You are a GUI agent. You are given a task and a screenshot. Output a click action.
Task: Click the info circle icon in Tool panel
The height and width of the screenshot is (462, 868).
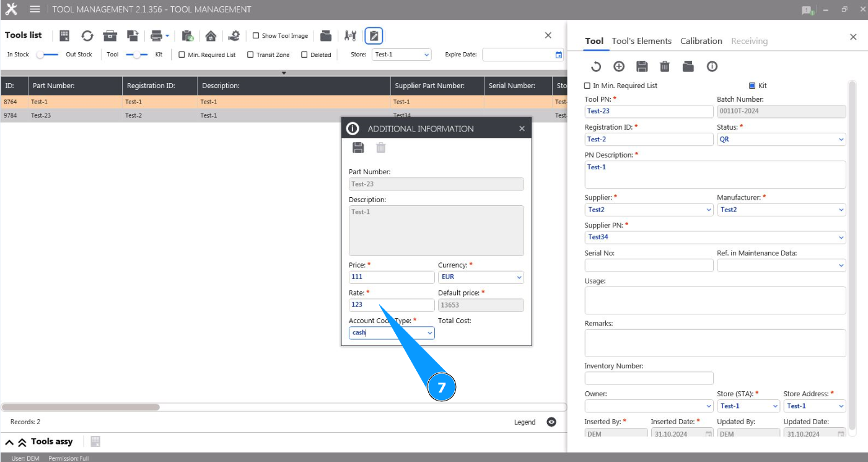[x=712, y=66]
